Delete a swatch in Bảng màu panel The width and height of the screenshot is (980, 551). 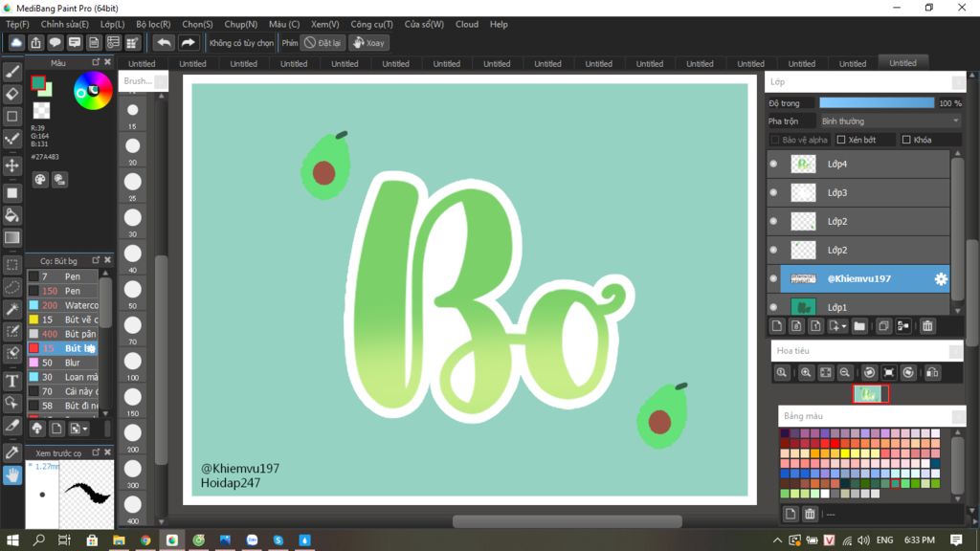[810, 514]
